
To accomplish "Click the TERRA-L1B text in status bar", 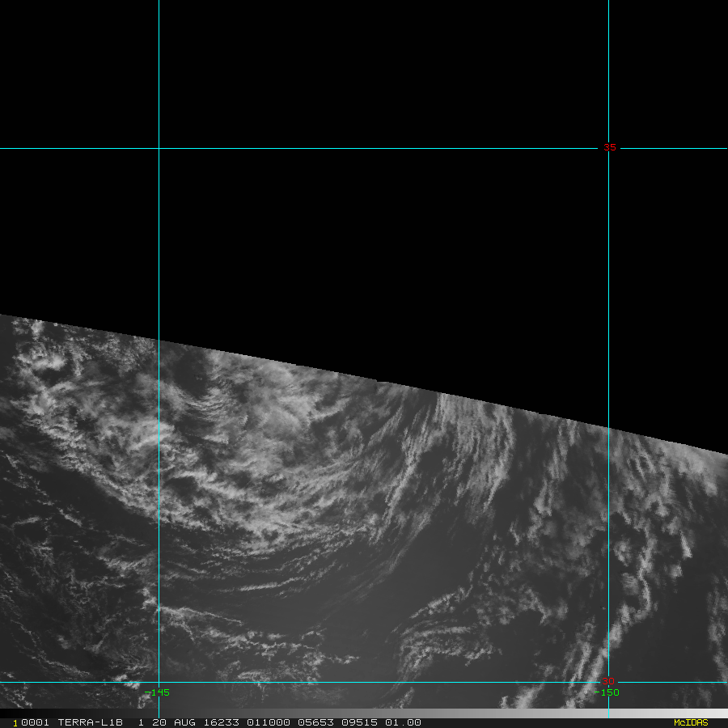I will click(88, 722).
